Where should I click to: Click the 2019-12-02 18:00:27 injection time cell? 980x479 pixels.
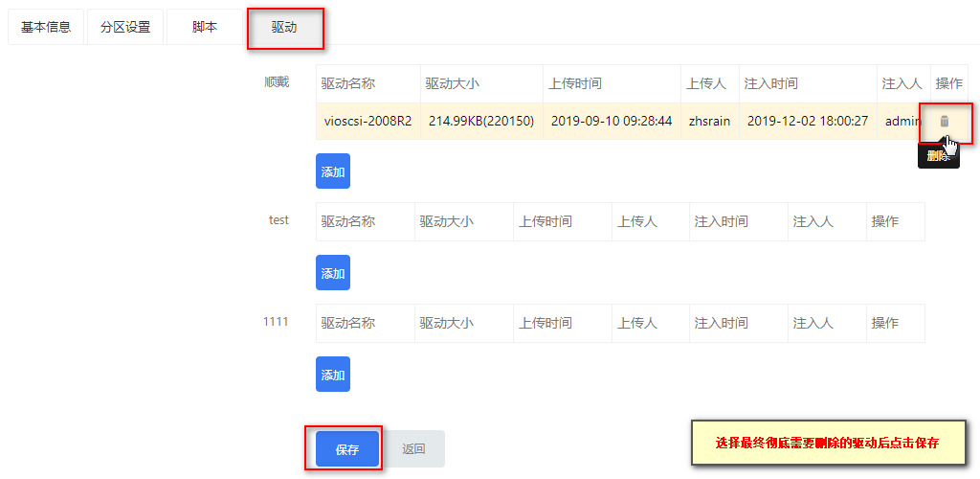tap(808, 122)
